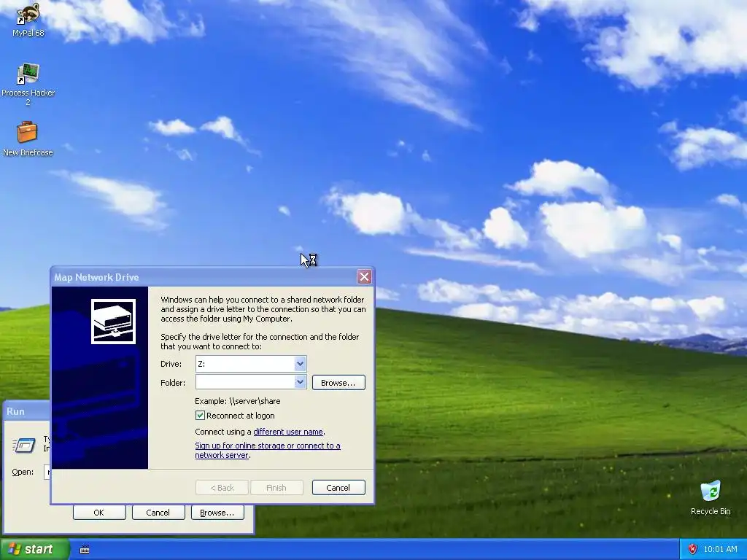Open the Start menu

tap(34, 549)
